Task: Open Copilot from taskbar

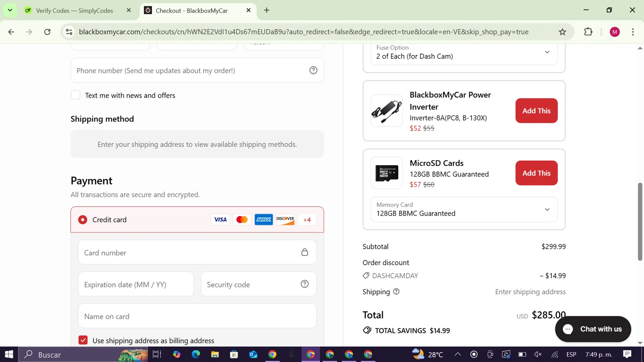Action: 177,354
